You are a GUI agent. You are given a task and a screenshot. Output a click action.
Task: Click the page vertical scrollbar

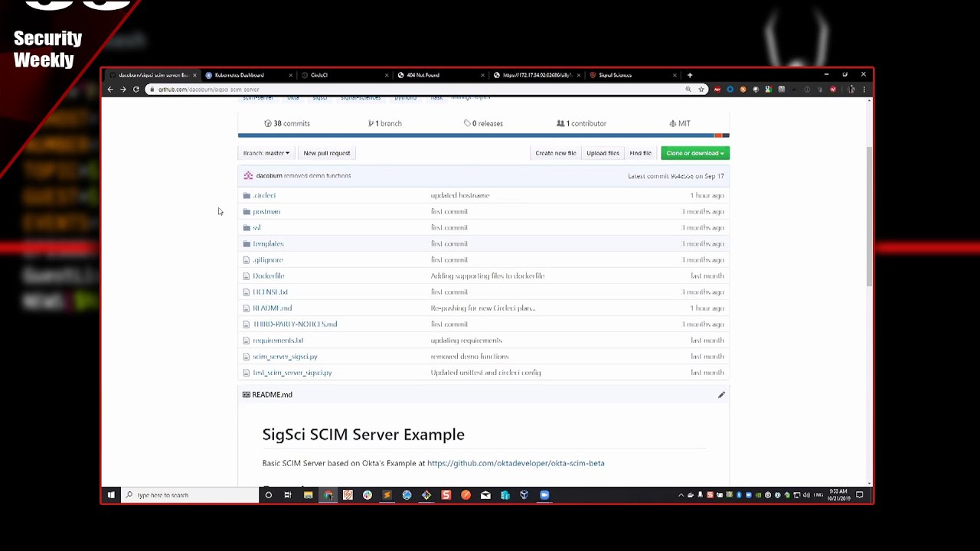click(869, 217)
